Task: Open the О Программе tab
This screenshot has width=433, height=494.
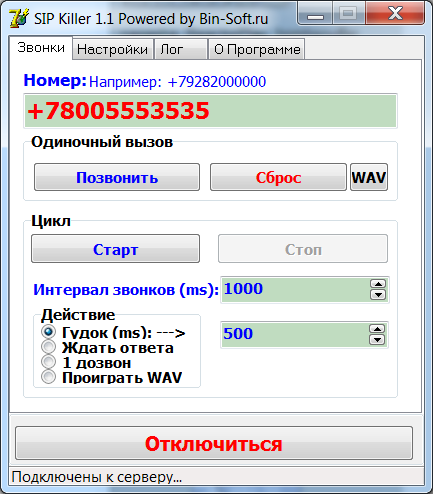Action: [257, 49]
